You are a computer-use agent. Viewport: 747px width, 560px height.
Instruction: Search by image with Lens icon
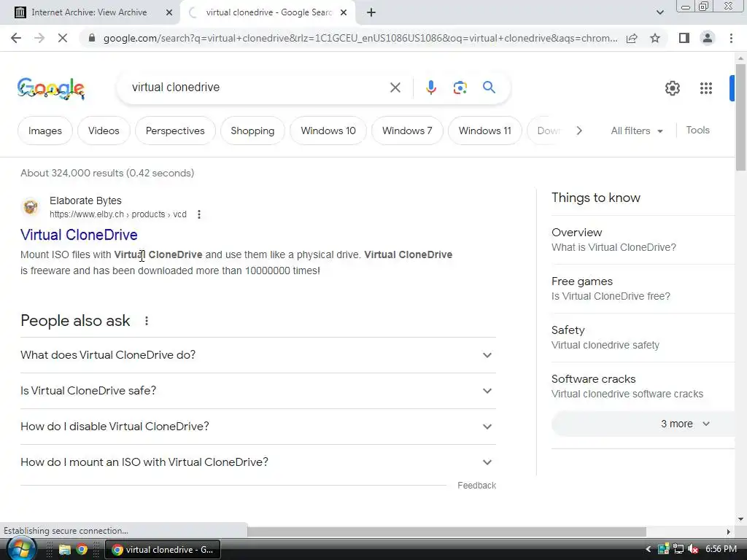point(460,87)
